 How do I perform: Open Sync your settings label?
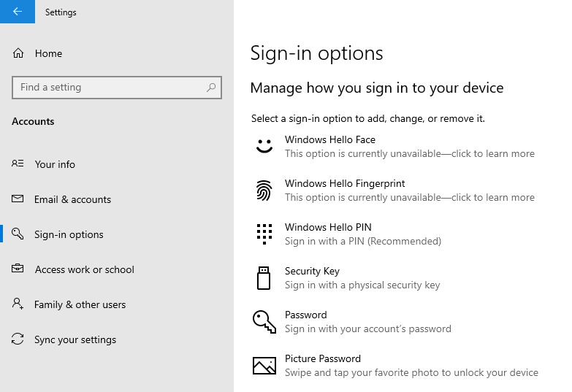pos(75,340)
